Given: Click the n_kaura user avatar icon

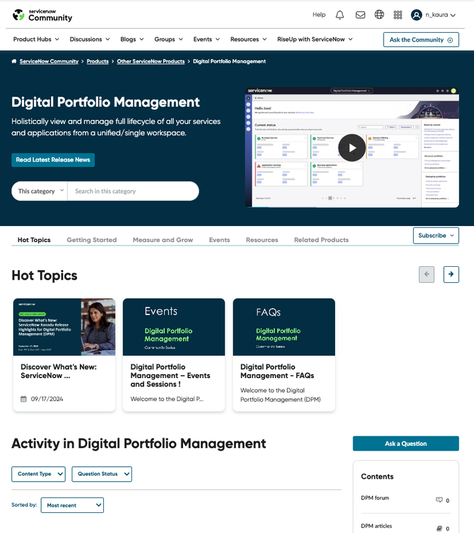Looking at the screenshot, I should pos(416,15).
